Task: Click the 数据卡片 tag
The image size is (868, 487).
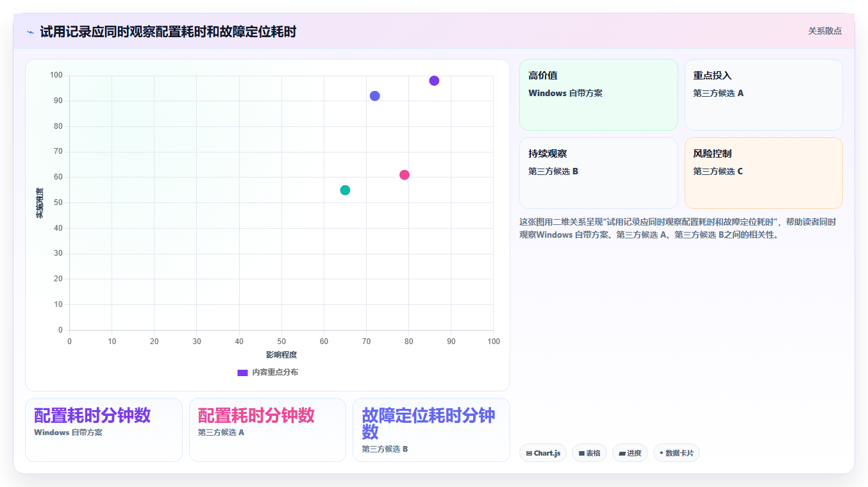Action: pos(676,453)
